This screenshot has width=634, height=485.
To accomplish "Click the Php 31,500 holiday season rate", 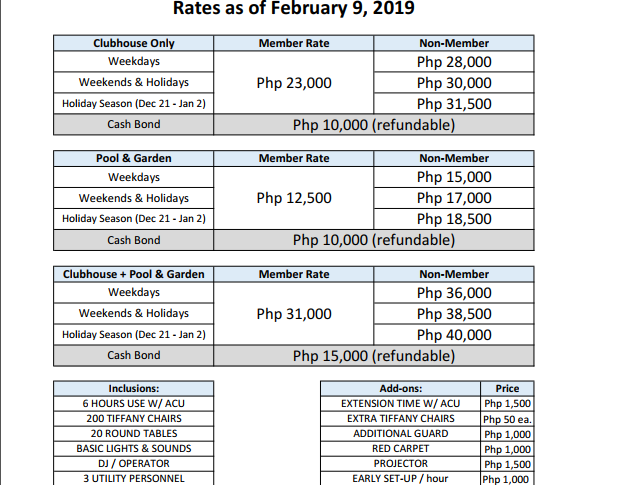I will 454,104.
